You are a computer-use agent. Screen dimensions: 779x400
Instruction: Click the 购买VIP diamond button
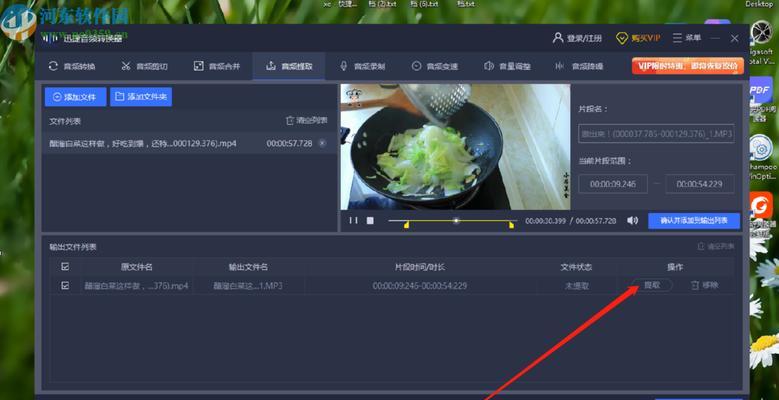tap(638, 38)
